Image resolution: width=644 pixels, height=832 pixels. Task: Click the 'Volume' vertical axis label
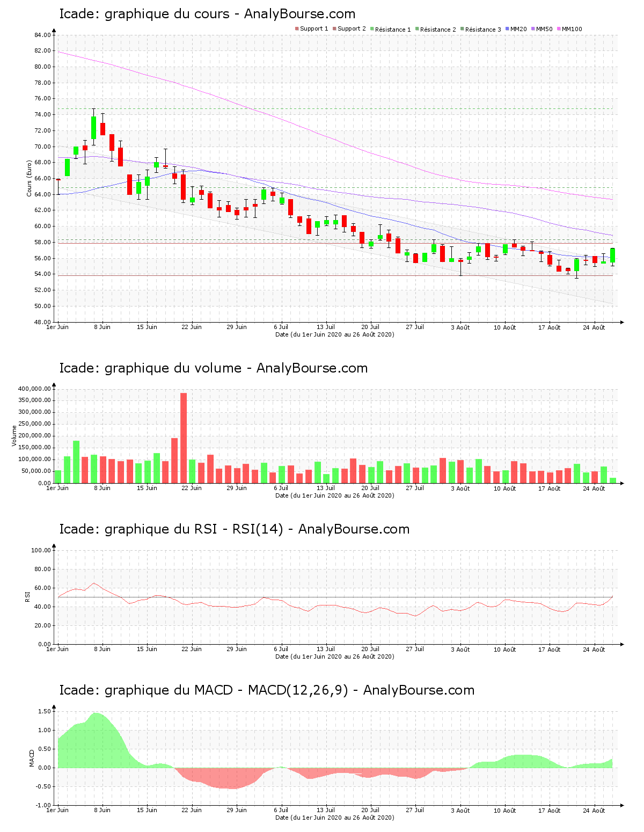(14, 436)
